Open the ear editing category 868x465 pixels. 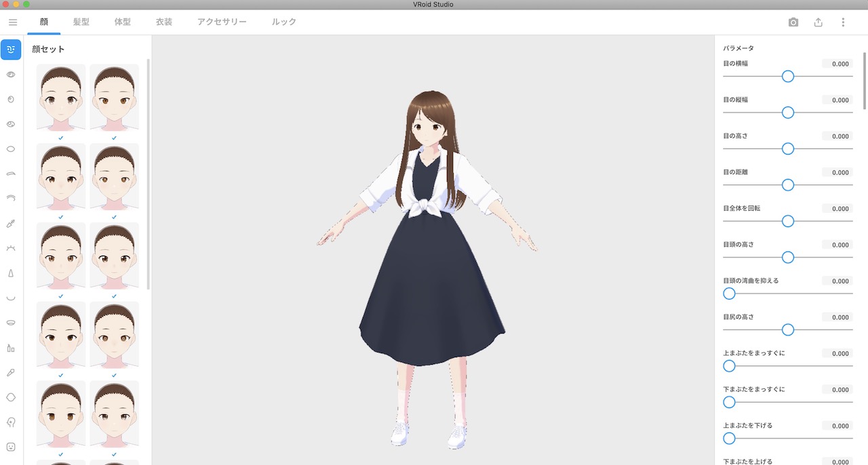(10, 421)
